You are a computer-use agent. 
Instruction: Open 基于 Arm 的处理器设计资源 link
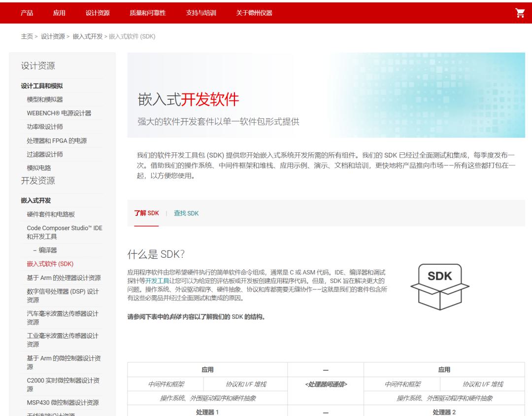coord(64,278)
